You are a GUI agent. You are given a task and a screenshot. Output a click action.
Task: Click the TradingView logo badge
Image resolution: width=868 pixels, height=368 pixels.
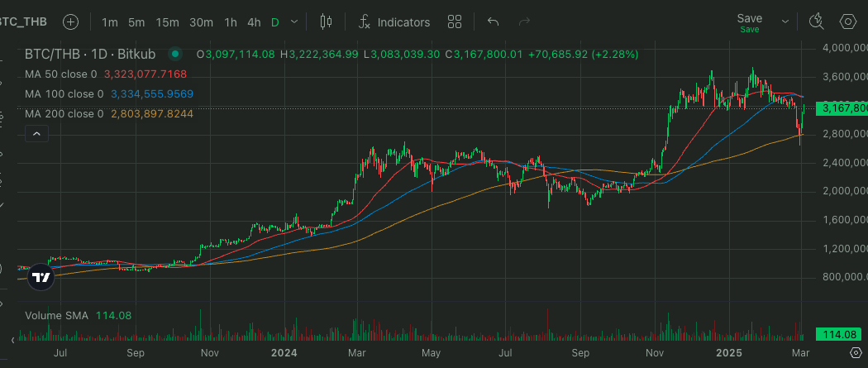(41, 277)
